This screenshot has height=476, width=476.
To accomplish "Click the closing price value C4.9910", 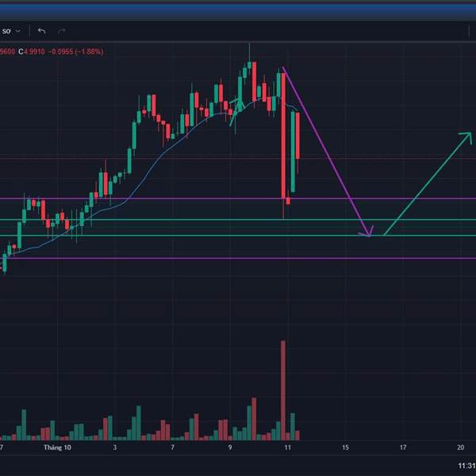I will (32, 52).
